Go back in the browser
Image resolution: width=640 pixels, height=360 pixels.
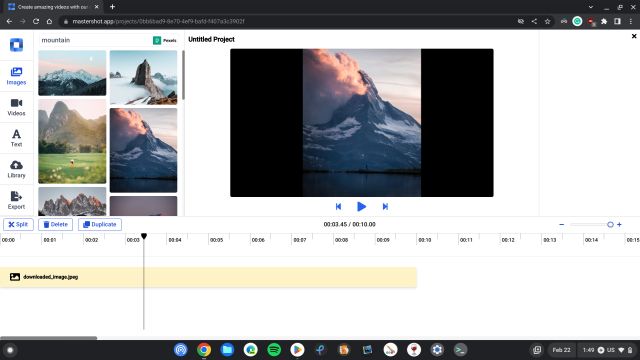[9, 21]
